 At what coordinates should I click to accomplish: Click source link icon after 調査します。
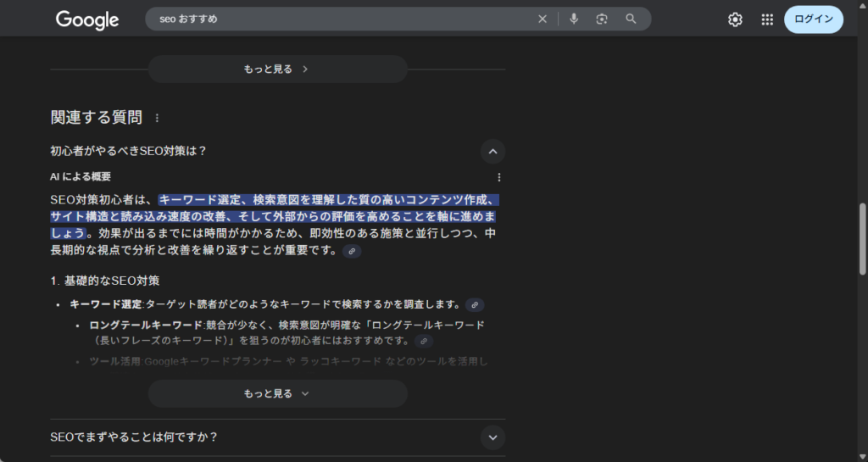tap(475, 305)
